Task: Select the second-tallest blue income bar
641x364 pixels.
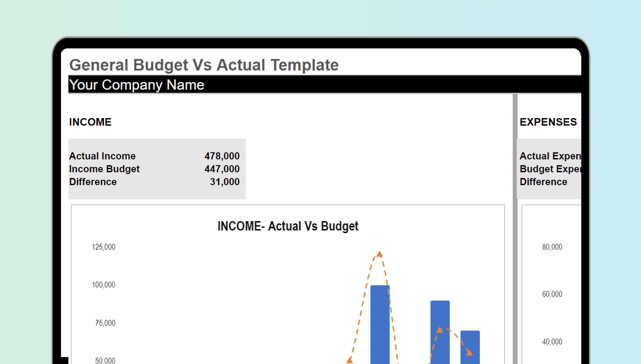Action: 440,332
